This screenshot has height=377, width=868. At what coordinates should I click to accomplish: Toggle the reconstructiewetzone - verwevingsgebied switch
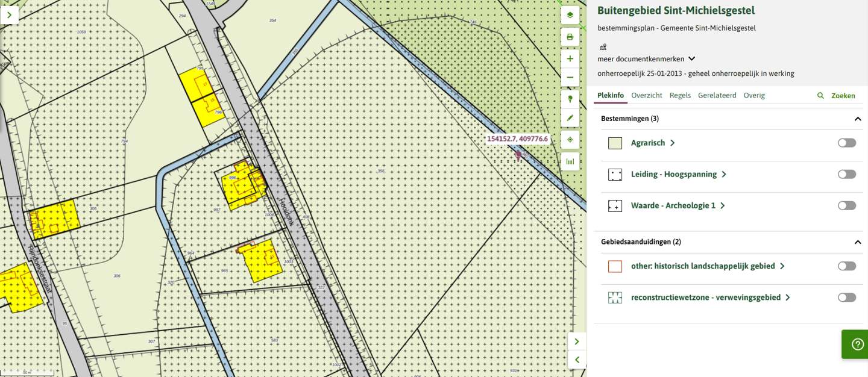pyautogui.click(x=847, y=298)
